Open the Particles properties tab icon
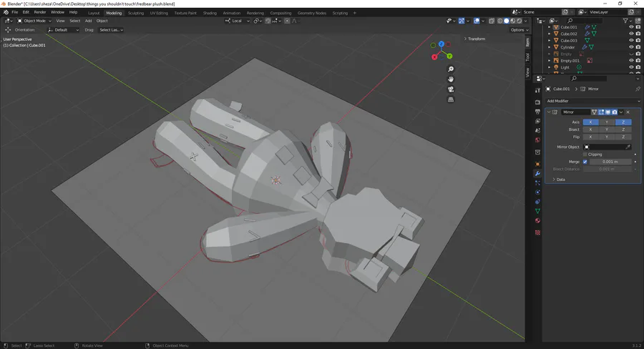The width and height of the screenshot is (644, 349). (x=537, y=183)
